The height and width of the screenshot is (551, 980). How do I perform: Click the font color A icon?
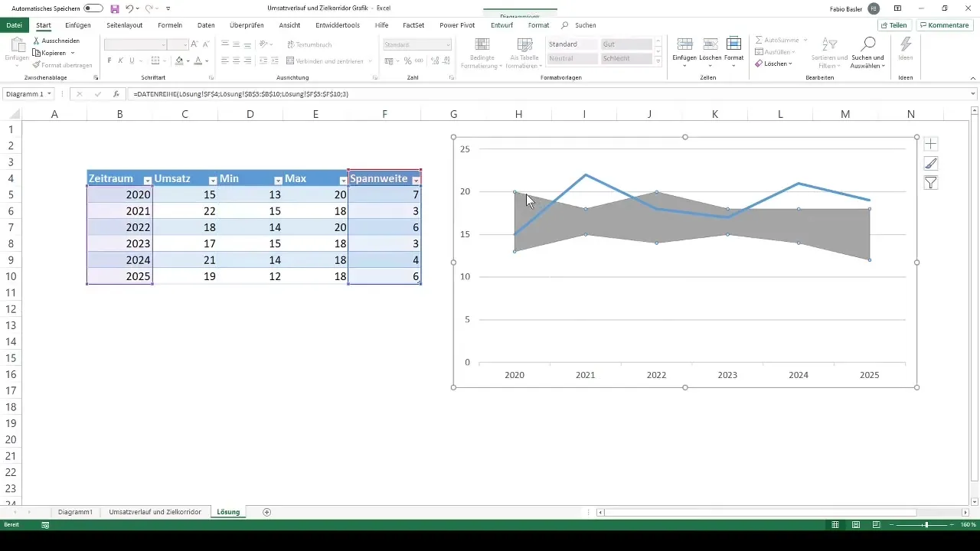(198, 61)
